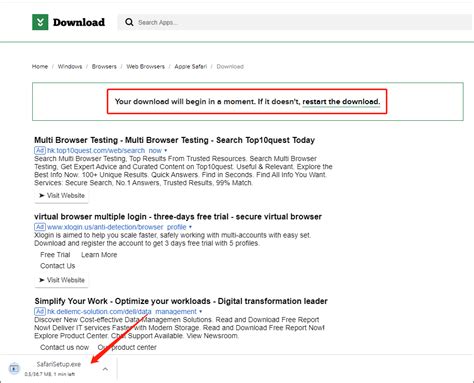
Task: Click the Ad badge beside www.xlogin.us
Action: pos(40,227)
